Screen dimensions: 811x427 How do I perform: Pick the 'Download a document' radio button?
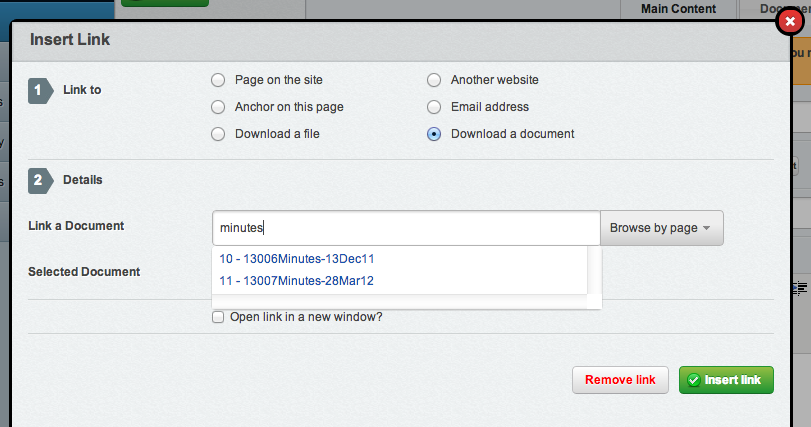[434, 134]
